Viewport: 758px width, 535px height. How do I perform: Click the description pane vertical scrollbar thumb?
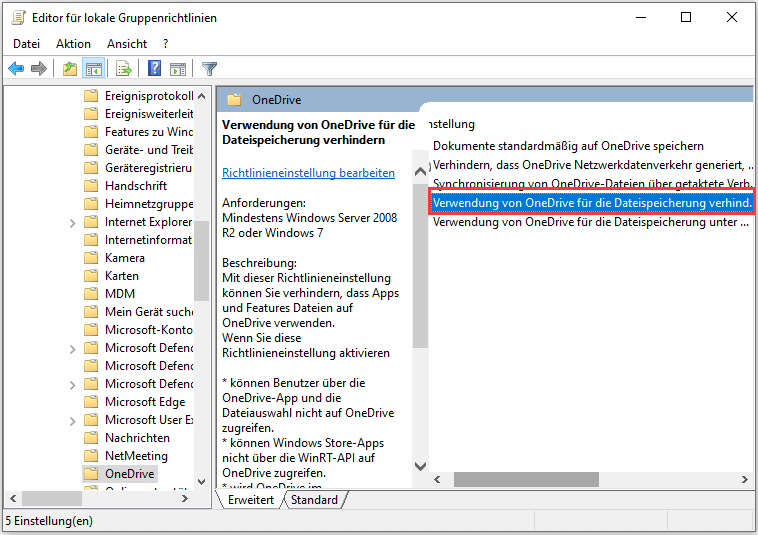(x=421, y=266)
